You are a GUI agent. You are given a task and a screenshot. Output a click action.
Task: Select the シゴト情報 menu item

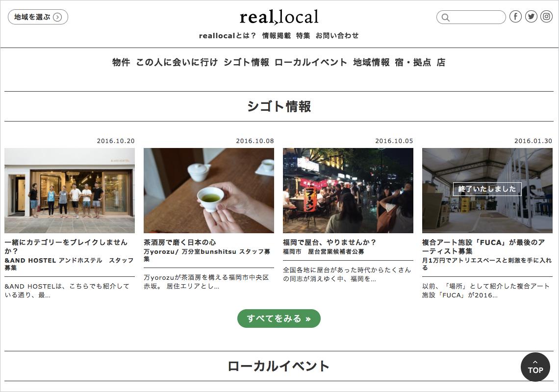(246, 62)
